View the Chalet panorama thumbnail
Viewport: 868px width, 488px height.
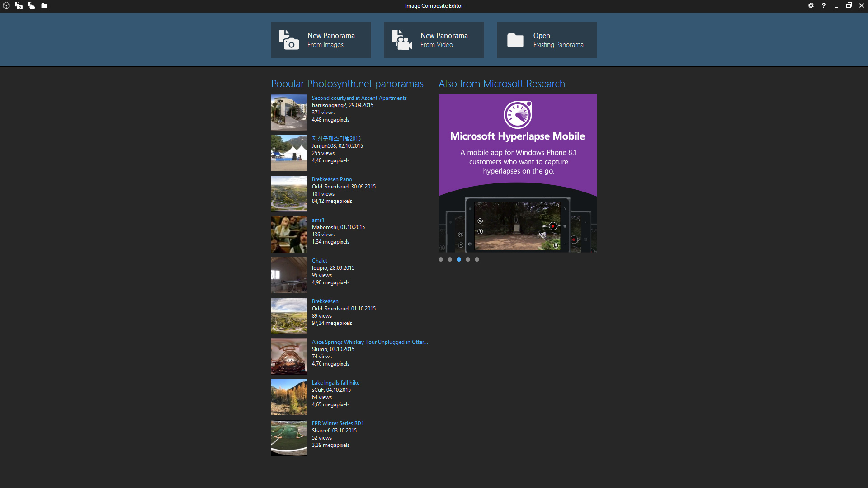click(289, 275)
